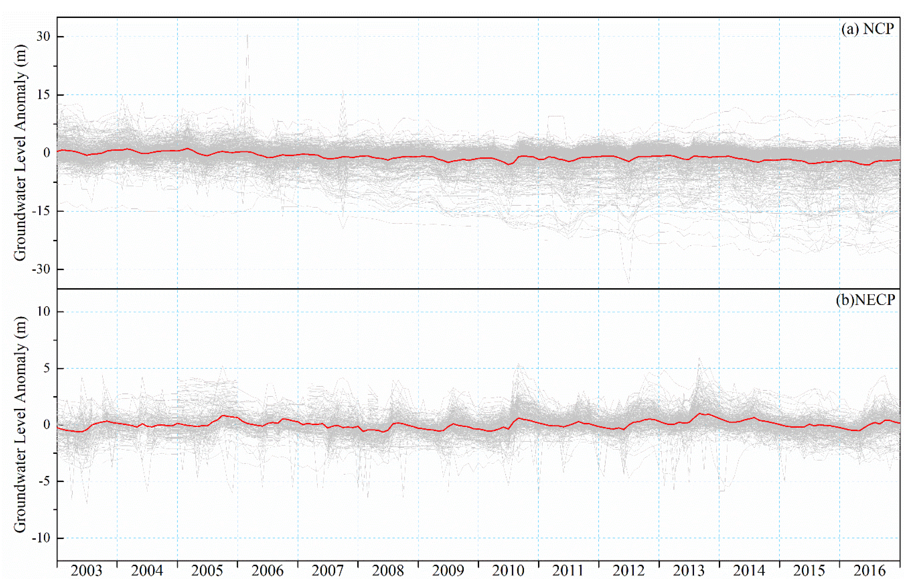Click the 2016 year label on x-axis
Screen dimensions: 921x588
(869, 571)
